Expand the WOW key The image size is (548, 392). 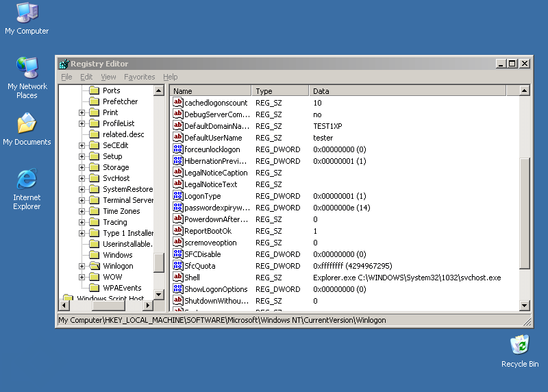click(82, 277)
